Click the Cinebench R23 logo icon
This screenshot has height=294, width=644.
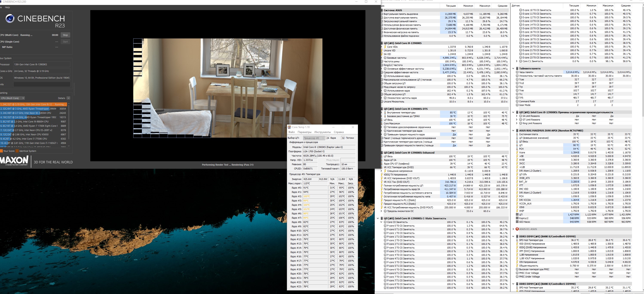tap(10, 19)
